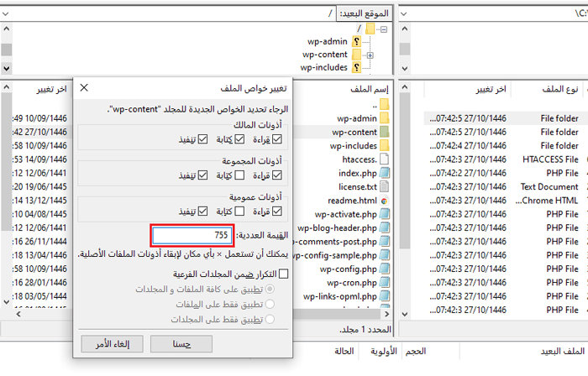Screen dimensions: 588x376
Task: Expand the wp-content node in remote tree
Action: (x=370, y=55)
